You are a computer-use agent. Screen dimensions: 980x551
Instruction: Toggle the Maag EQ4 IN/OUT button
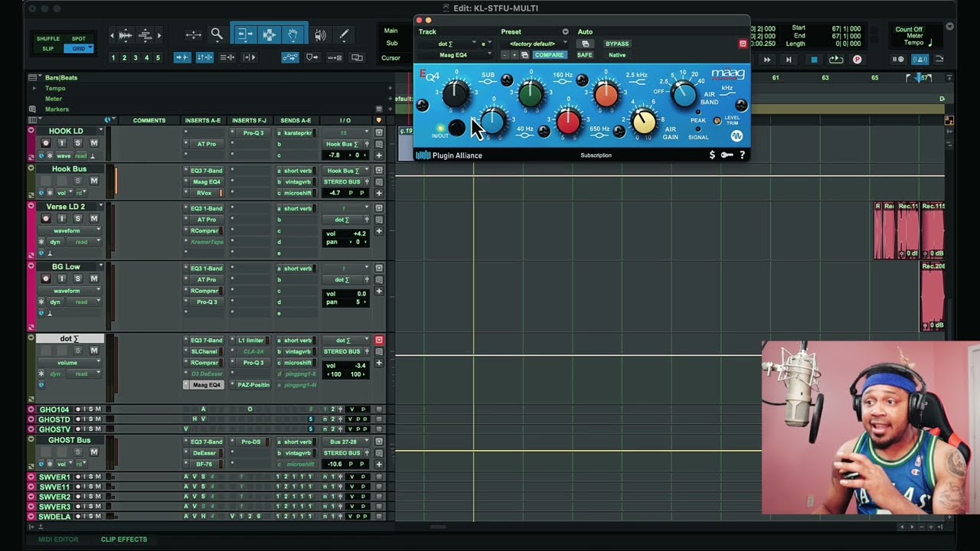456,128
